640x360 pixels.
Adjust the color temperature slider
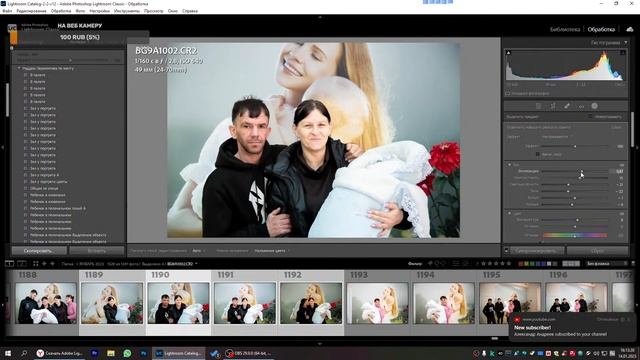click(575, 220)
